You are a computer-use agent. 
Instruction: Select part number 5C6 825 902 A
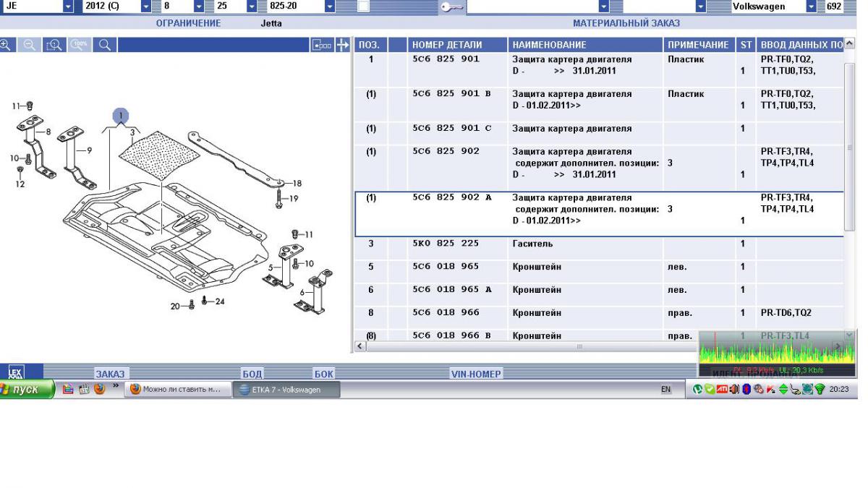451,197
